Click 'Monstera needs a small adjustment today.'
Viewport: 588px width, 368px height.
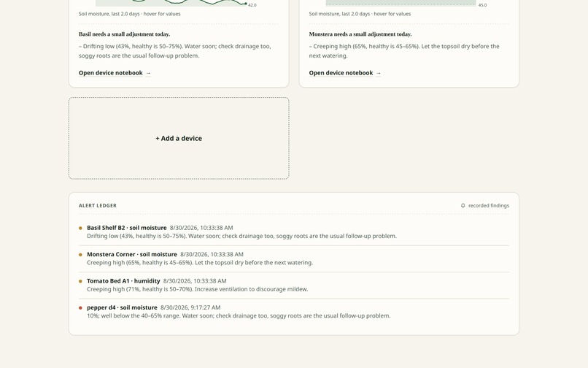360,34
